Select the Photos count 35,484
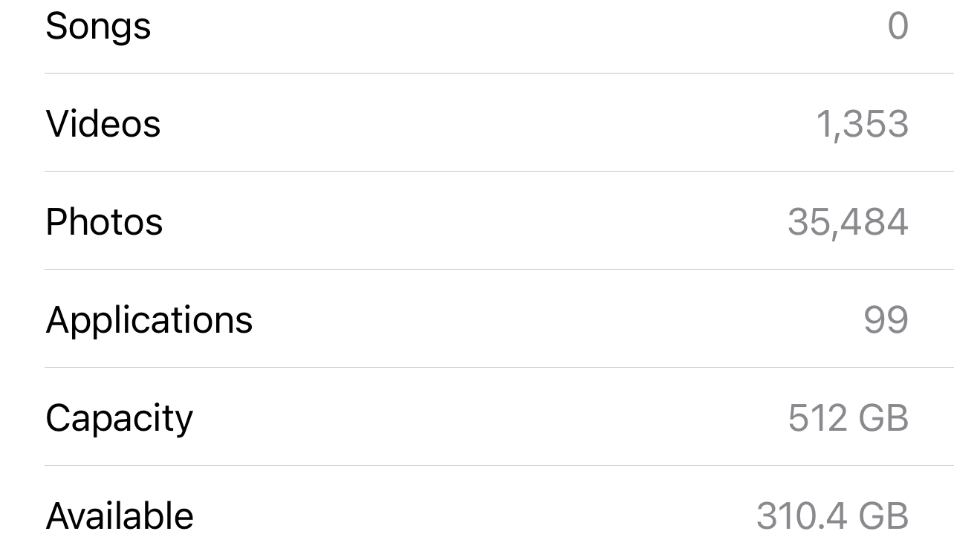This screenshot has height=560, width=954. [848, 222]
